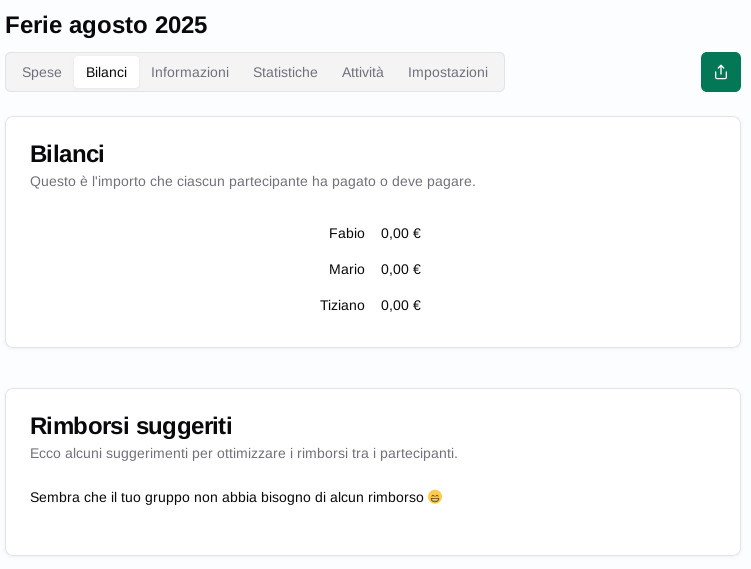Click the green share icon button
The width and height of the screenshot is (751, 569).
pyautogui.click(x=720, y=72)
